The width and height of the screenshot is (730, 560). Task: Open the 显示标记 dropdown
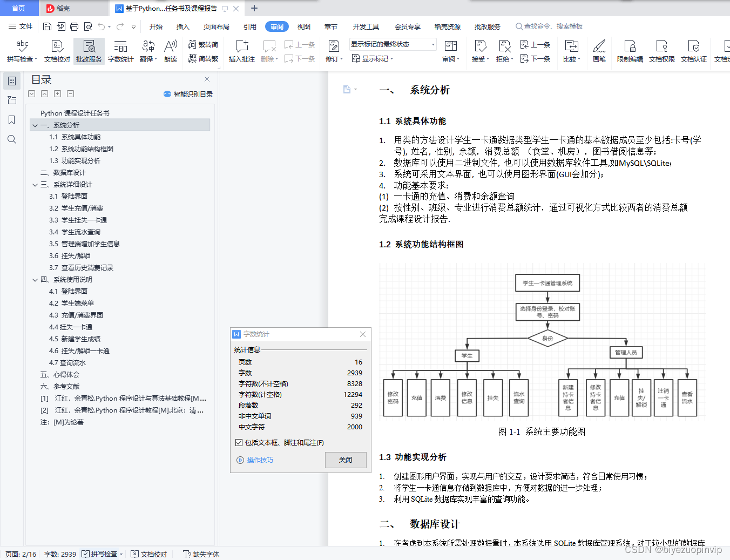373,59
